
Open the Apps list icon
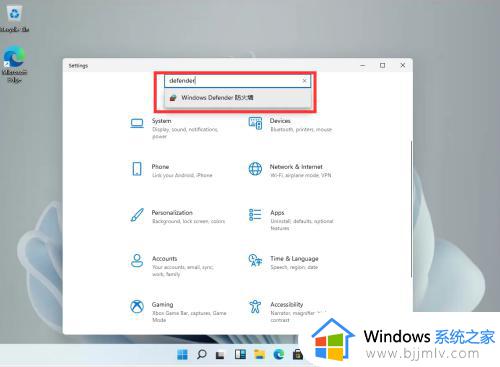tap(255, 215)
